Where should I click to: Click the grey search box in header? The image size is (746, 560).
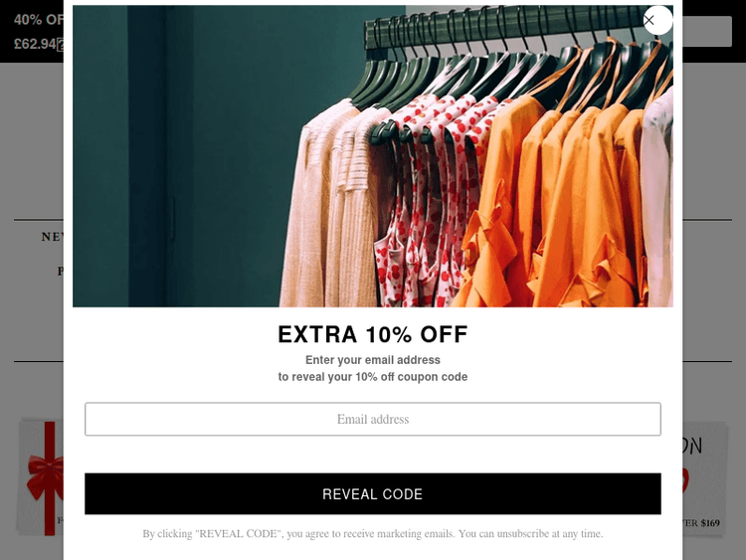point(707,32)
